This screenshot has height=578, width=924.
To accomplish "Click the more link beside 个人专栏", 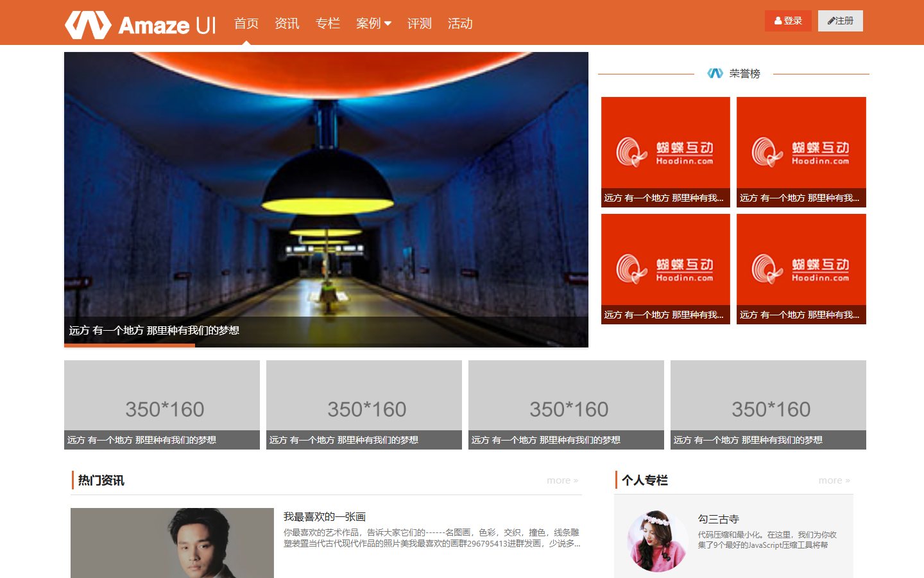I will [x=834, y=480].
